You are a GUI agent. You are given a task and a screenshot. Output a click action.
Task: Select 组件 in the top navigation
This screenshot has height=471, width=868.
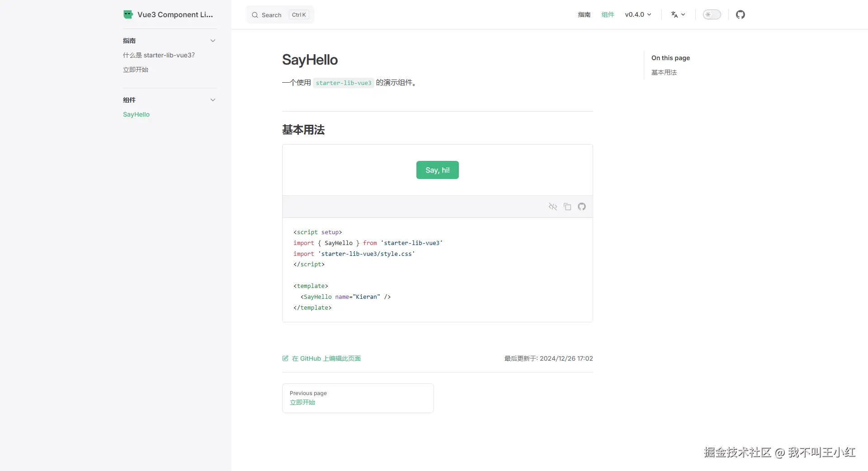click(x=608, y=14)
